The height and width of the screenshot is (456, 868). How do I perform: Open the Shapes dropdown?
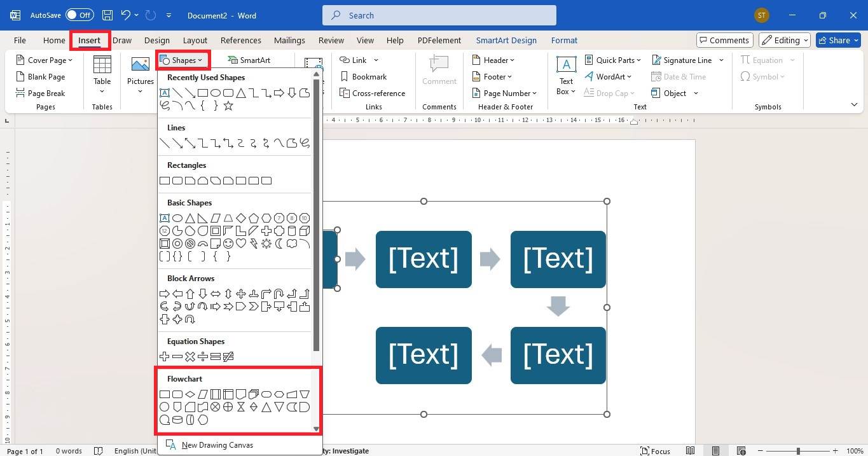coord(183,60)
